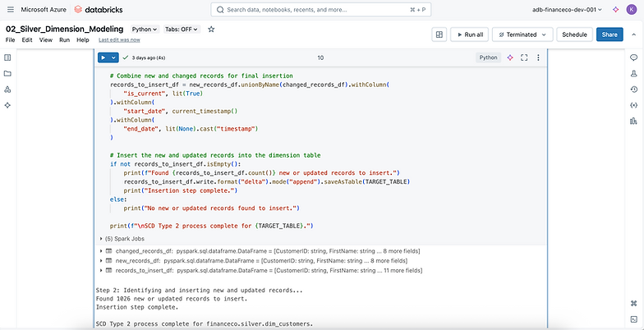
Task: Toggle the Tabs: OFF setting
Action: coord(183,29)
